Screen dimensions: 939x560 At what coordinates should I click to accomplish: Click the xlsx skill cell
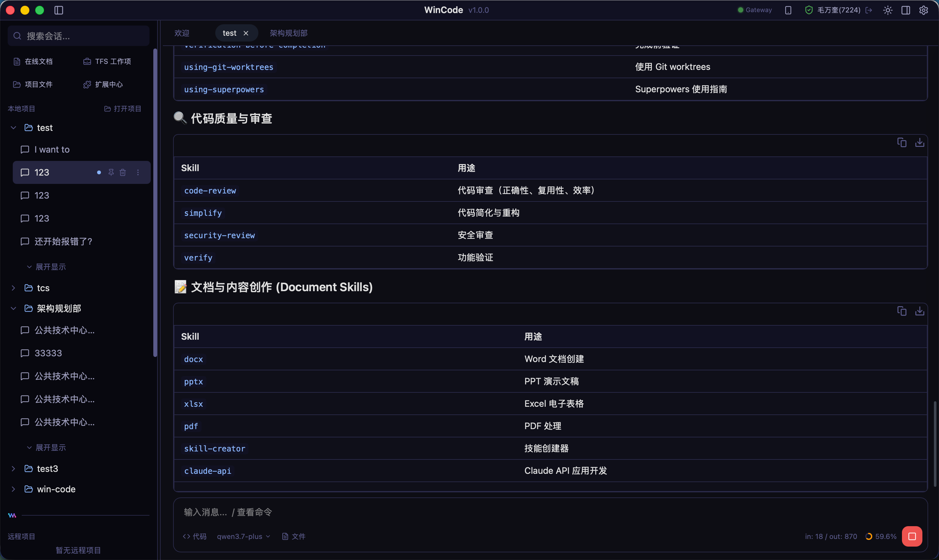(x=194, y=404)
